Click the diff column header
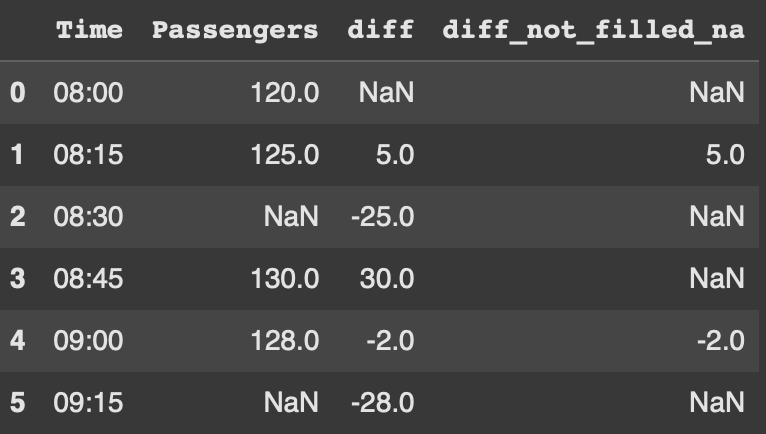The width and height of the screenshot is (766, 434). (383, 31)
